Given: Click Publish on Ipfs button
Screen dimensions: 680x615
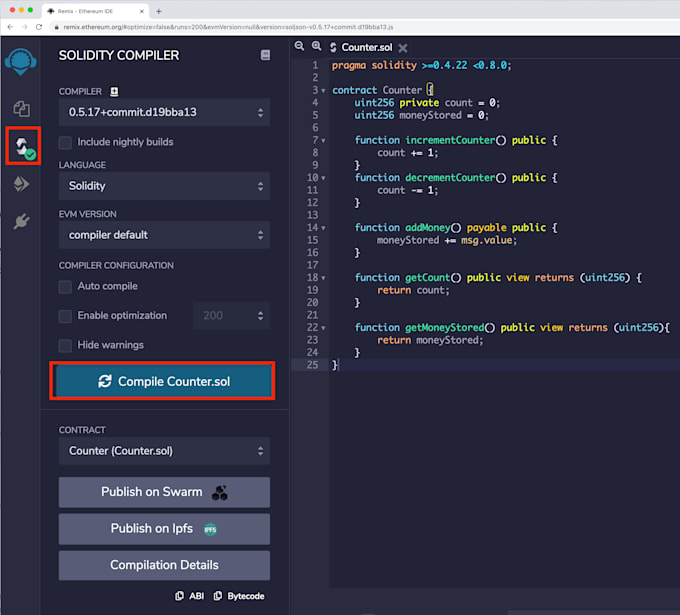Looking at the screenshot, I should [164, 529].
